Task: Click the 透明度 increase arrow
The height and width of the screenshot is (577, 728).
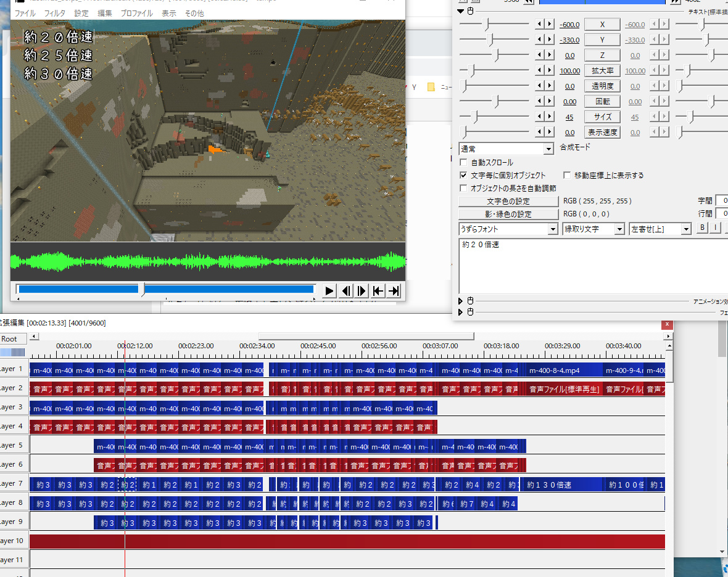Action: (x=550, y=86)
